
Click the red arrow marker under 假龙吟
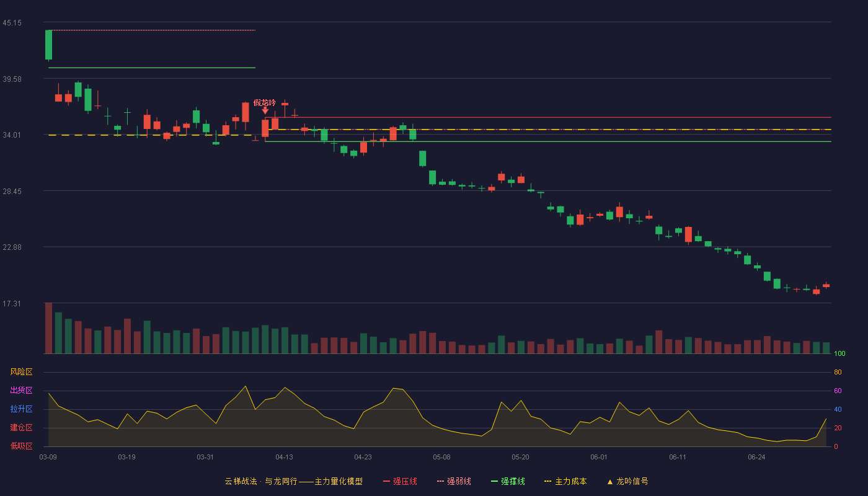(x=265, y=111)
